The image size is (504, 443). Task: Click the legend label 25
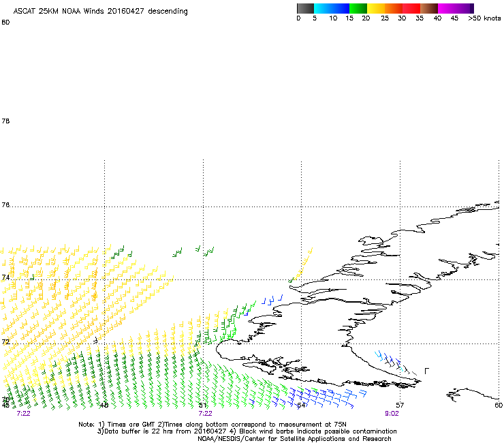click(x=385, y=18)
